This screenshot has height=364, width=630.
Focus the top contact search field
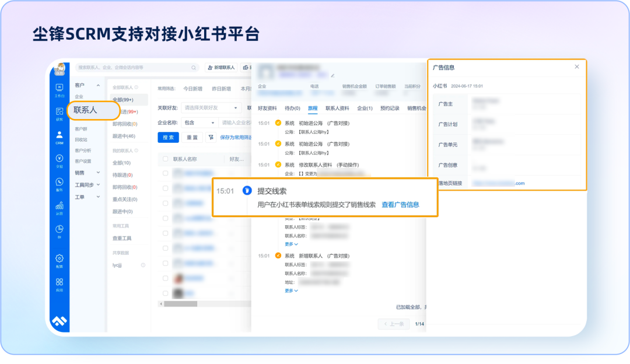coord(137,68)
